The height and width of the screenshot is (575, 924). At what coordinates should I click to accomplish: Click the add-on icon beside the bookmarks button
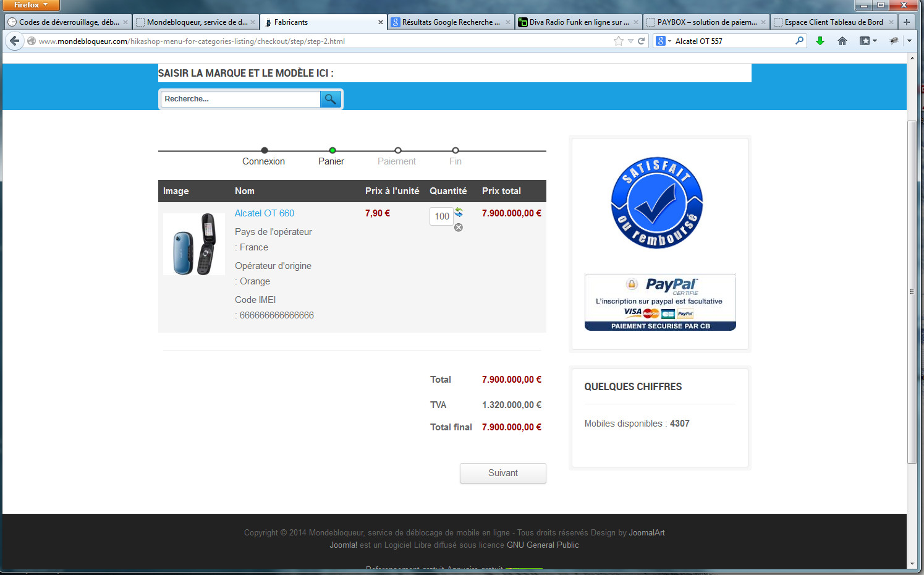tap(894, 41)
